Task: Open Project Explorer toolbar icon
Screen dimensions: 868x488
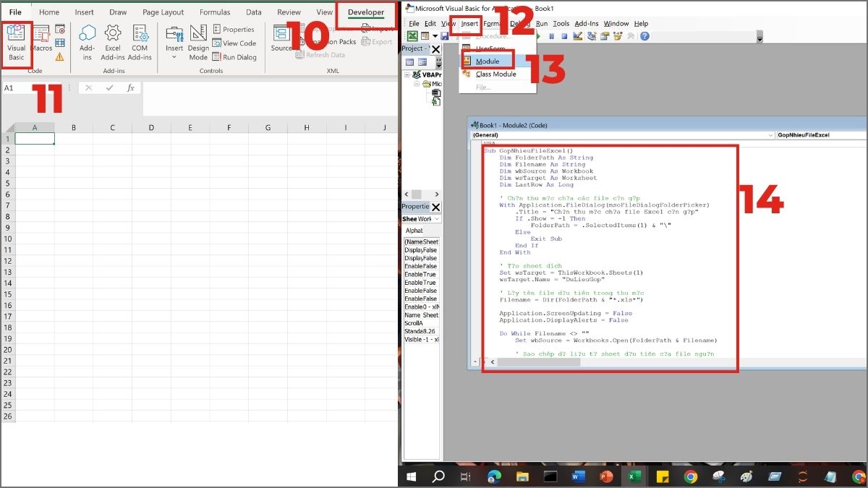Action: pos(592,36)
